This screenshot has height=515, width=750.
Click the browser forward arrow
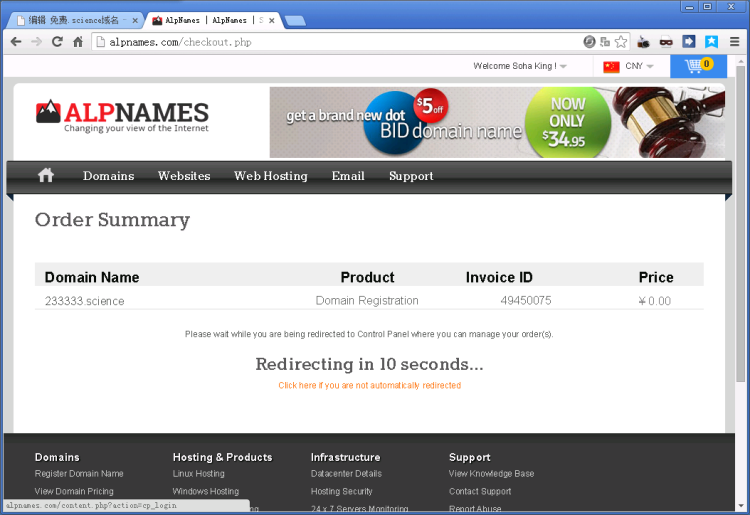tap(36, 42)
